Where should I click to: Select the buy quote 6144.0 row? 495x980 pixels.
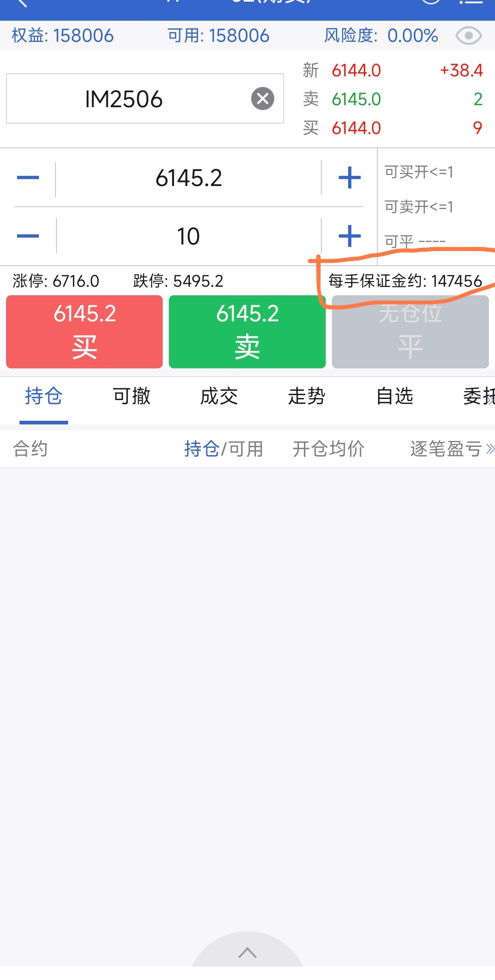coord(393,128)
